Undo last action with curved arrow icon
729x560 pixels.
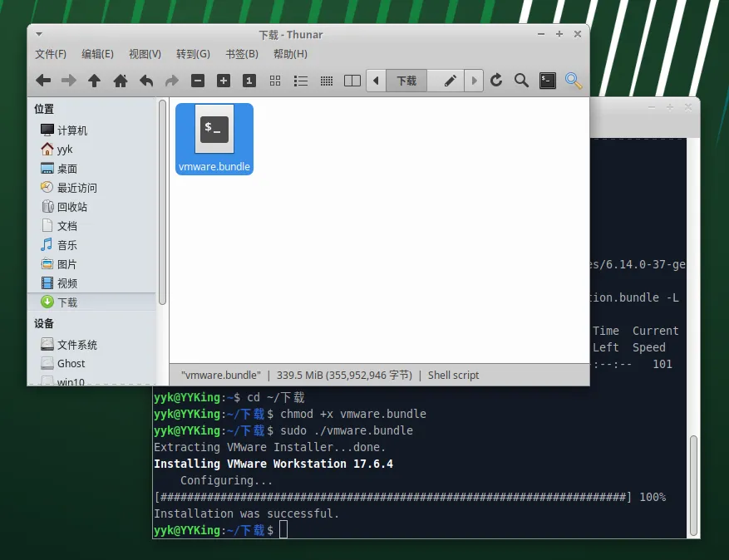tap(146, 81)
